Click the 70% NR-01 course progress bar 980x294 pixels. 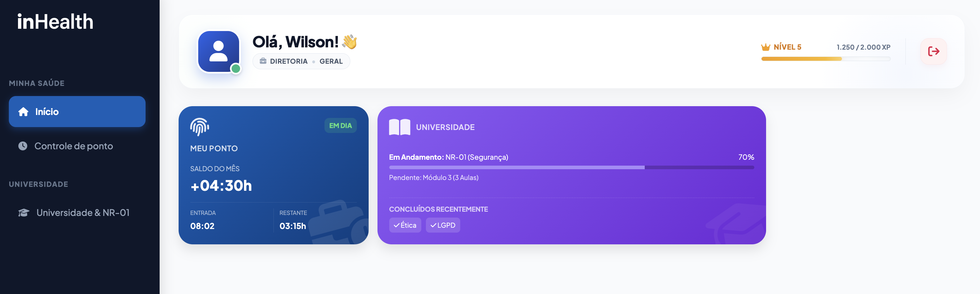click(571, 167)
